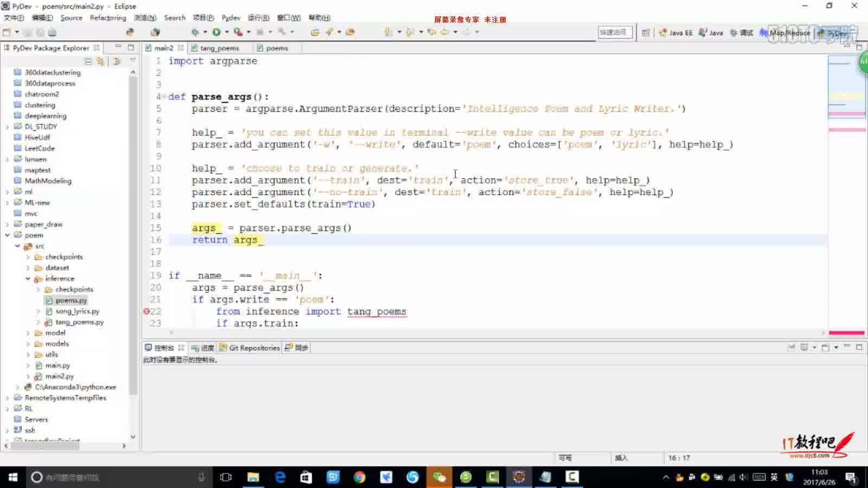The height and width of the screenshot is (488, 868).
Task: Open the Source menu
Action: (x=71, y=18)
